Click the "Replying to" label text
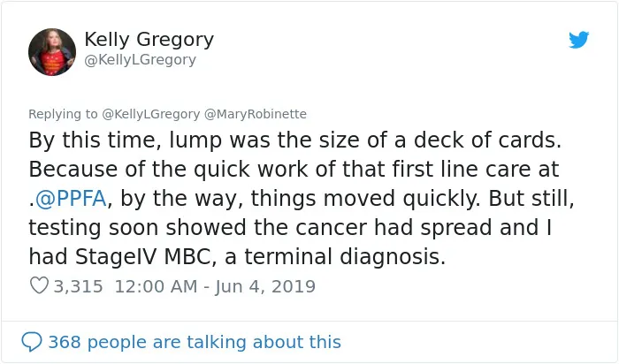This screenshot has width=619, height=364. click(63, 114)
